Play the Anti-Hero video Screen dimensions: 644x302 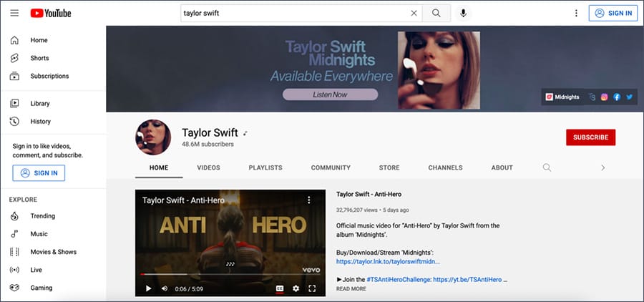148,288
